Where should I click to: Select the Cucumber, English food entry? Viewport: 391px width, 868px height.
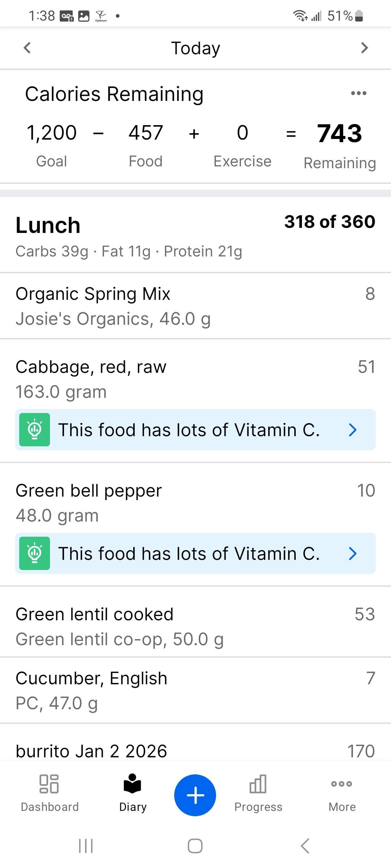point(195,690)
